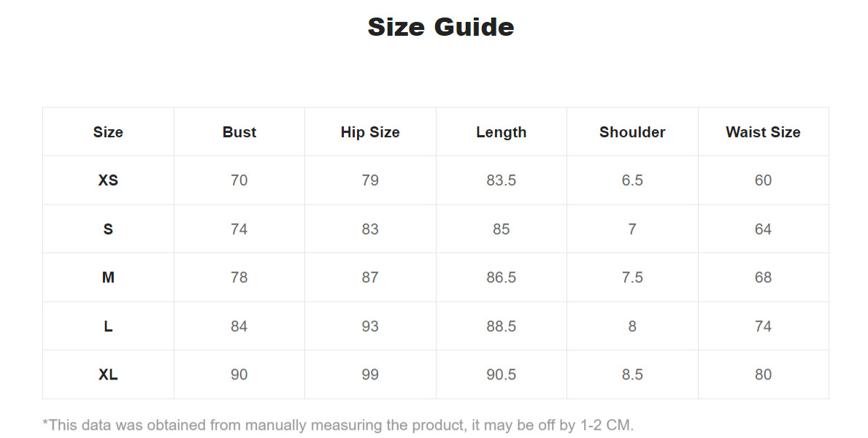This screenshot has height=438, width=868.
Task: Select the Hip Size column header
Action: (x=370, y=132)
